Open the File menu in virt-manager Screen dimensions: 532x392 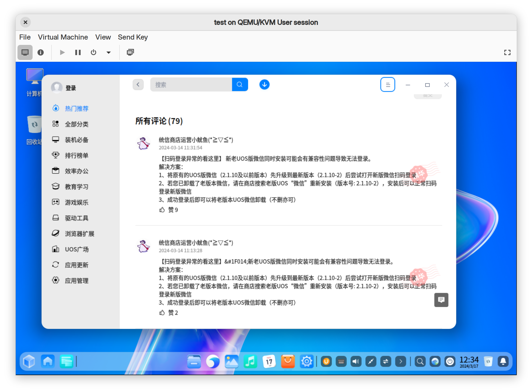point(25,37)
